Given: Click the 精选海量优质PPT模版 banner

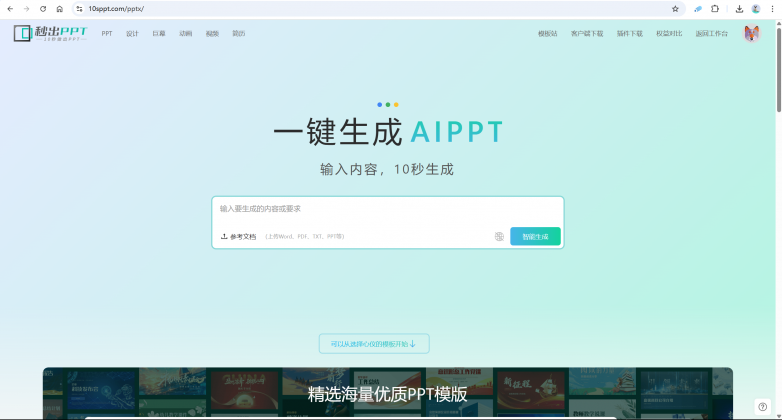Looking at the screenshot, I should pyautogui.click(x=388, y=394).
